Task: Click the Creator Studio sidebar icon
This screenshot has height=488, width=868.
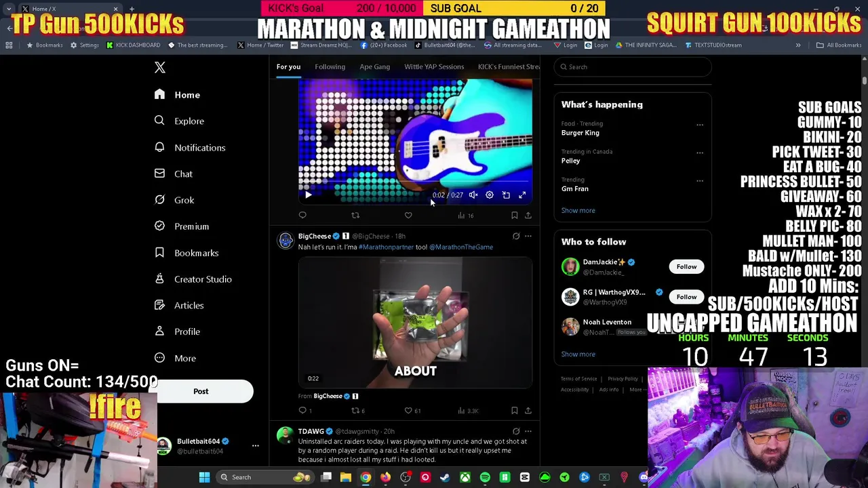Action: point(159,279)
